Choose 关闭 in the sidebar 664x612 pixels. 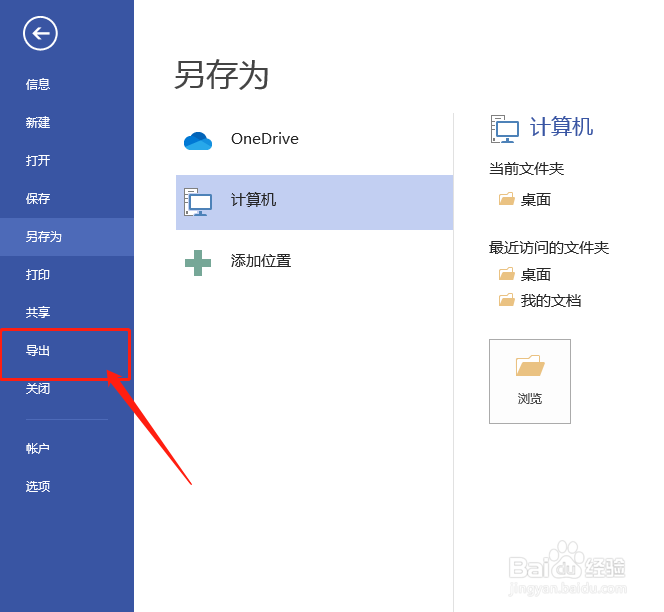pos(38,388)
